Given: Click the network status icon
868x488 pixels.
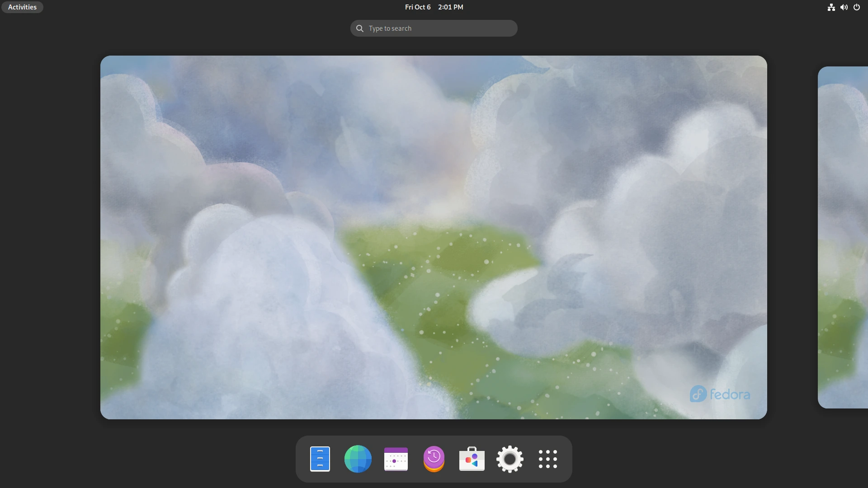Looking at the screenshot, I should tap(831, 7).
